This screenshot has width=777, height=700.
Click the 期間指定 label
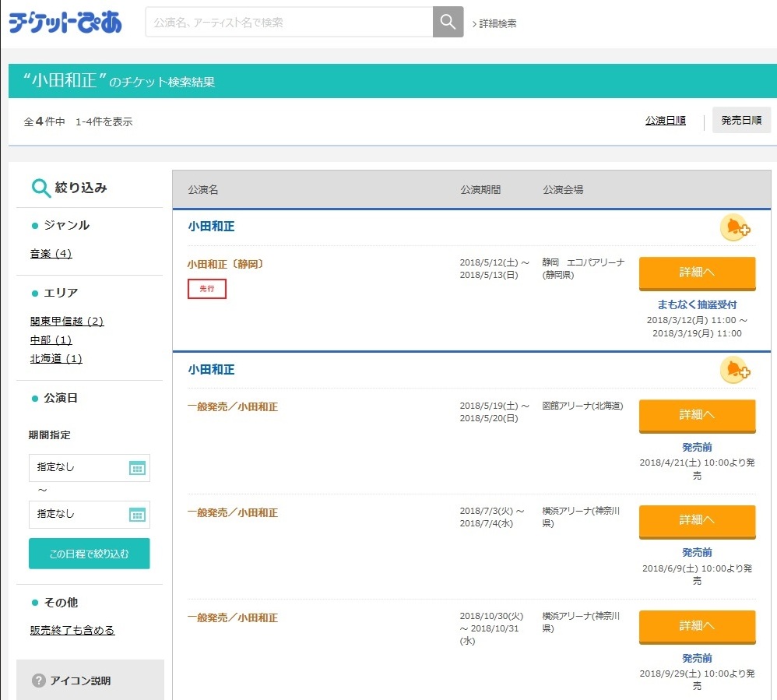pos(50,434)
